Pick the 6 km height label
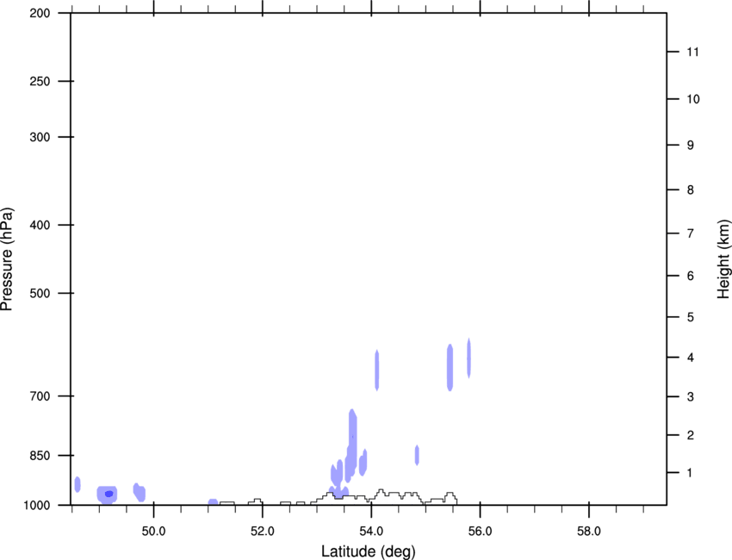Image resolution: width=732 pixels, height=560 pixels. 690,276
